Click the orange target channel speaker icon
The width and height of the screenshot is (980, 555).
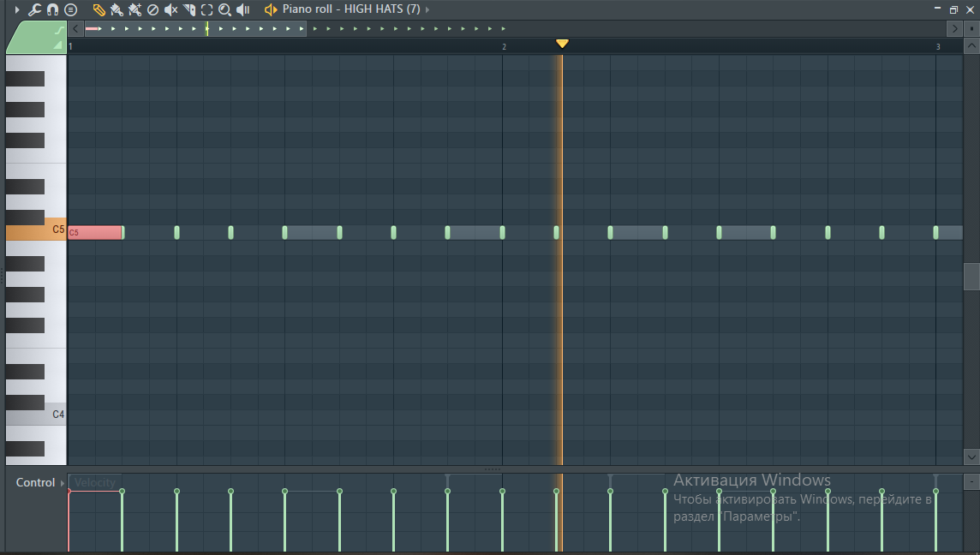coord(270,9)
